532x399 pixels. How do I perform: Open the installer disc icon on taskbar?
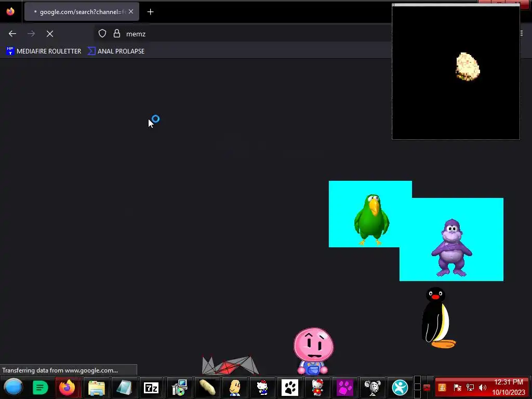[x=179, y=387]
